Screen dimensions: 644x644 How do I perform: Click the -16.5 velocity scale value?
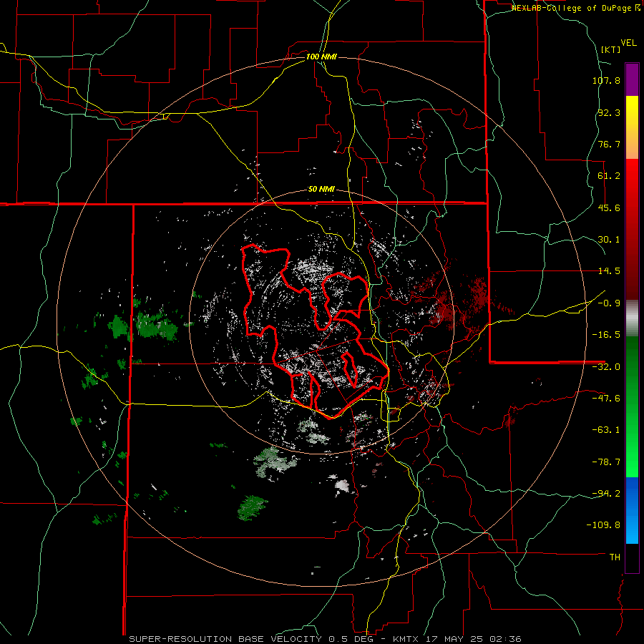pos(606,335)
